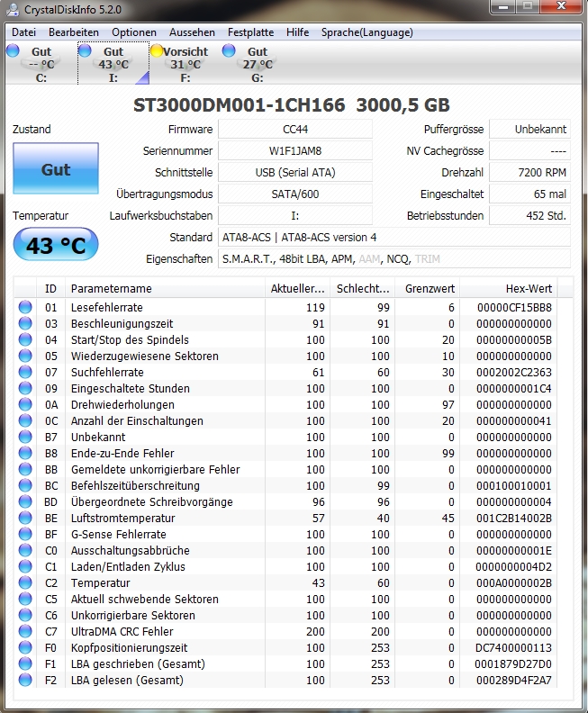Click status orb of Kopfpositionierungszeit row
The height and width of the screenshot is (713, 588).
(25, 647)
